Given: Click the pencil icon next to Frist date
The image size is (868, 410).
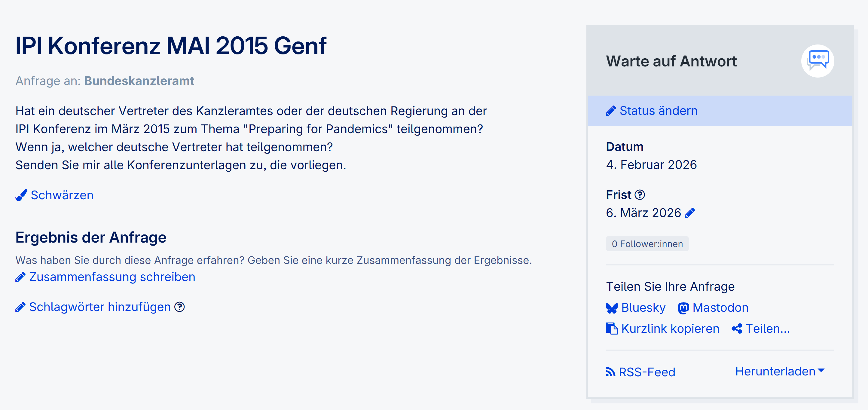Looking at the screenshot, I should click(690, 213).
